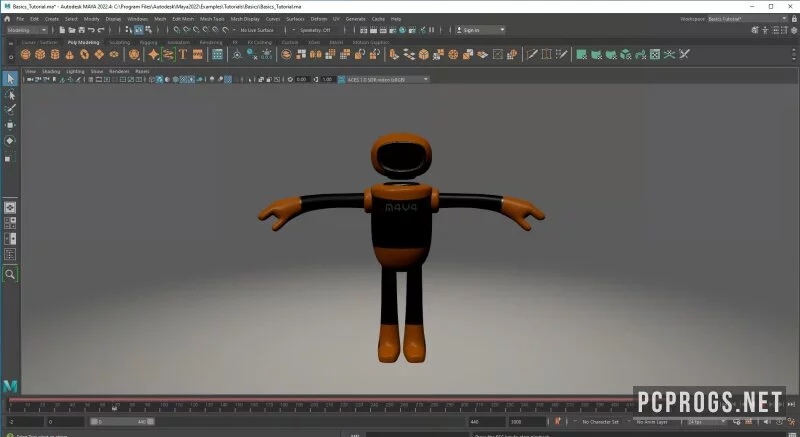
Task: Choose the Paint Selection tool
Action: pos(10,110)
